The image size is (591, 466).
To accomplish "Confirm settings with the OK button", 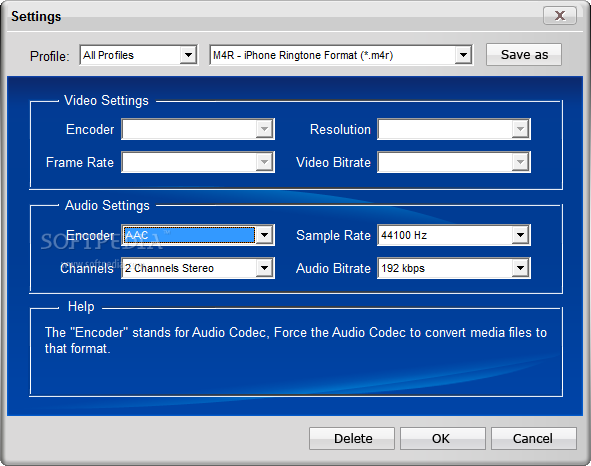I will tap(443, 438).
